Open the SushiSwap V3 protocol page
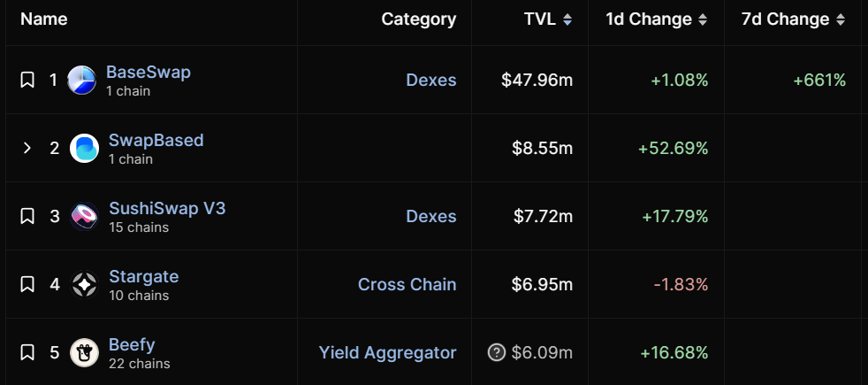This screenshot has height=385, width=868. (x=167, y=208)
